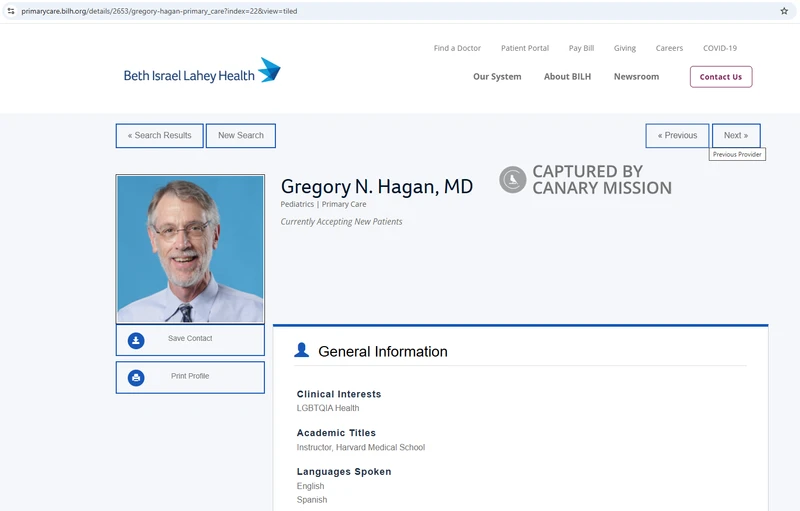Image resolution: width=800 pixels, height=511 pixels.
Task: Click the Beth Israel Lahey Health logo
Action: coord(202,71)
